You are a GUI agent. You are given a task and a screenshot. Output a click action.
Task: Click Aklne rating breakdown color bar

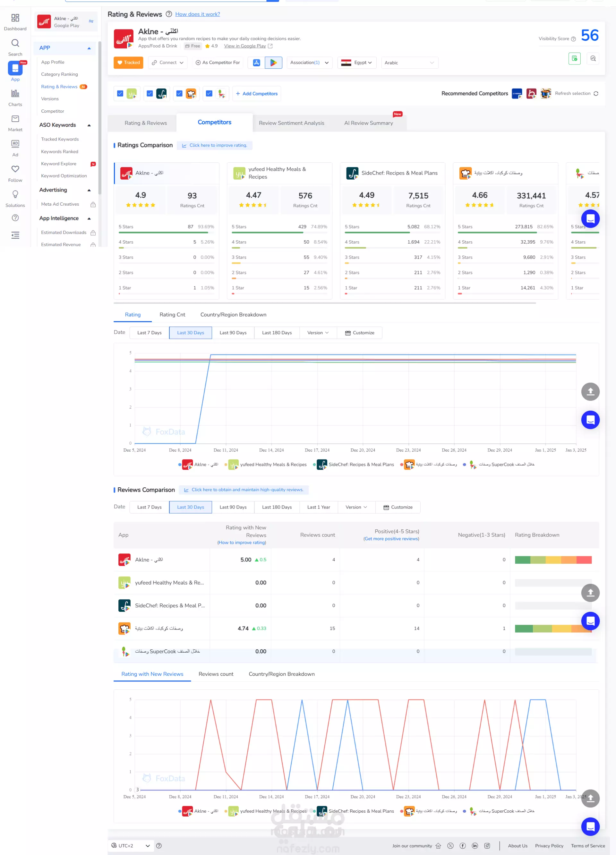click(x=553, y=560)
